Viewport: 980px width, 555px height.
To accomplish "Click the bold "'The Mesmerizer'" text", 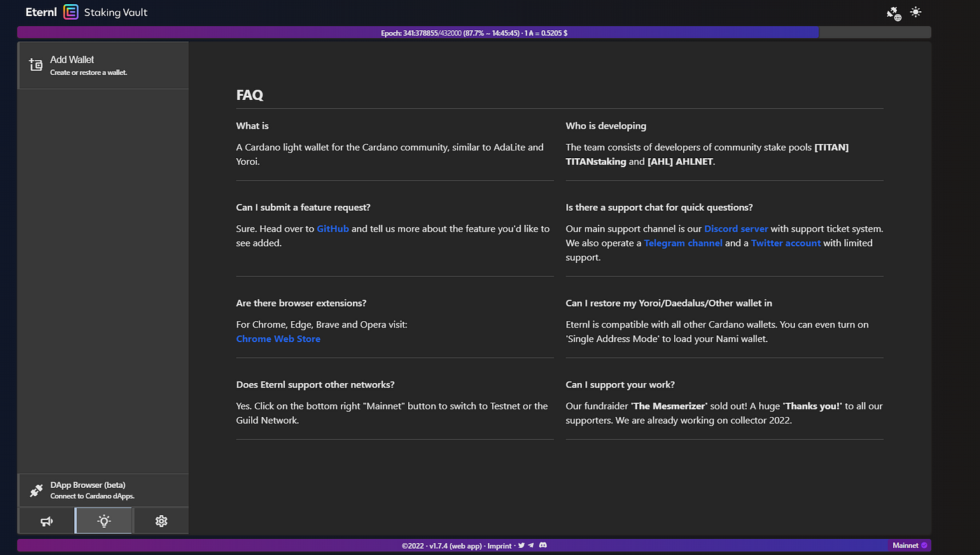I will pyautogui.click(x=668, y=406).
